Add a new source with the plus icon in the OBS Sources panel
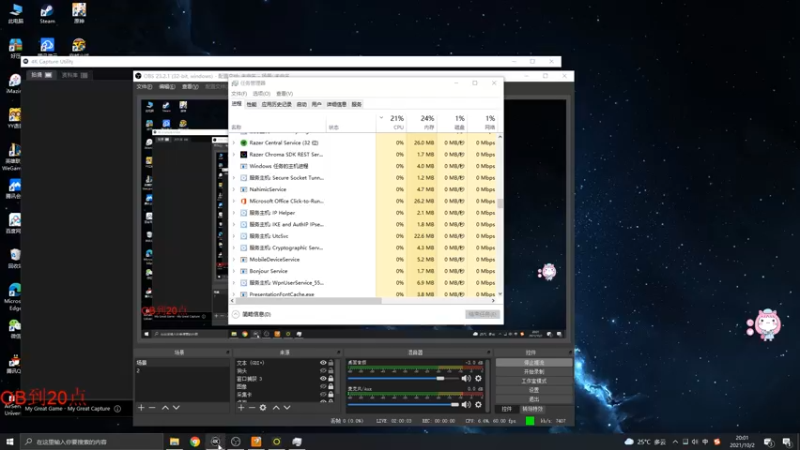The width and height of the screenshot is (800, 450). [x=241, y=408]
